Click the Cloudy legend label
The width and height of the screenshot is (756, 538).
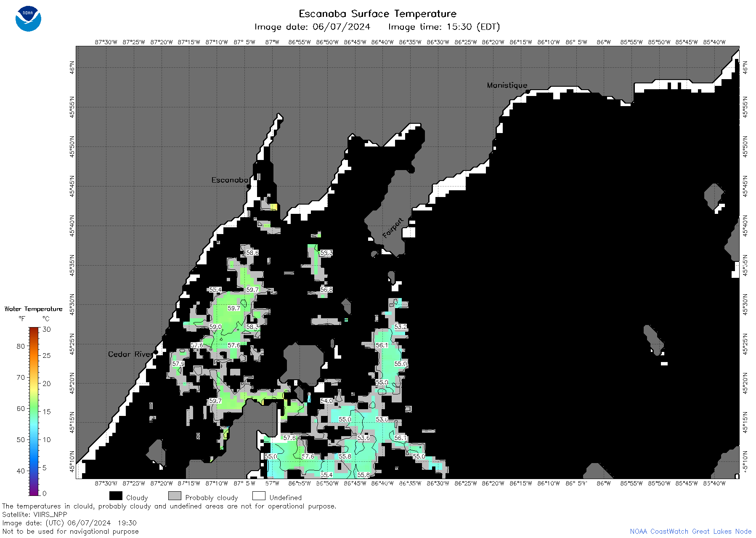pos(137,498)
